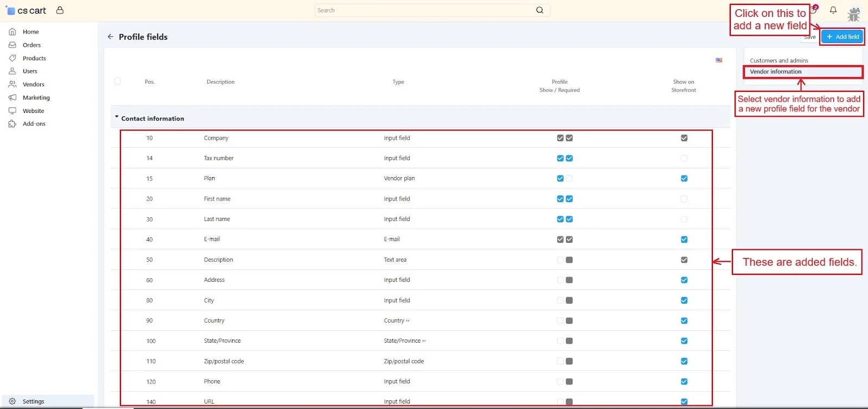Open the Zip/postal code field description
Screen dimensions: 868x409
tap(224, 361)
